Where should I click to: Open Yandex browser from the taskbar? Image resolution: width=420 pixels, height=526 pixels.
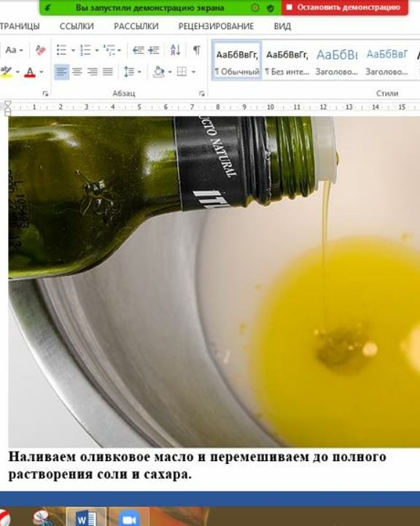(4, 517)
